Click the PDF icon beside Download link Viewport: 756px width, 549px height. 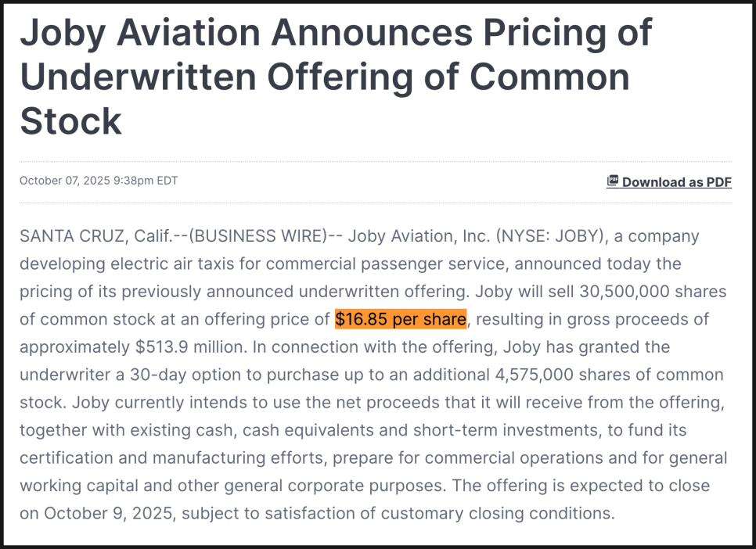613,181
